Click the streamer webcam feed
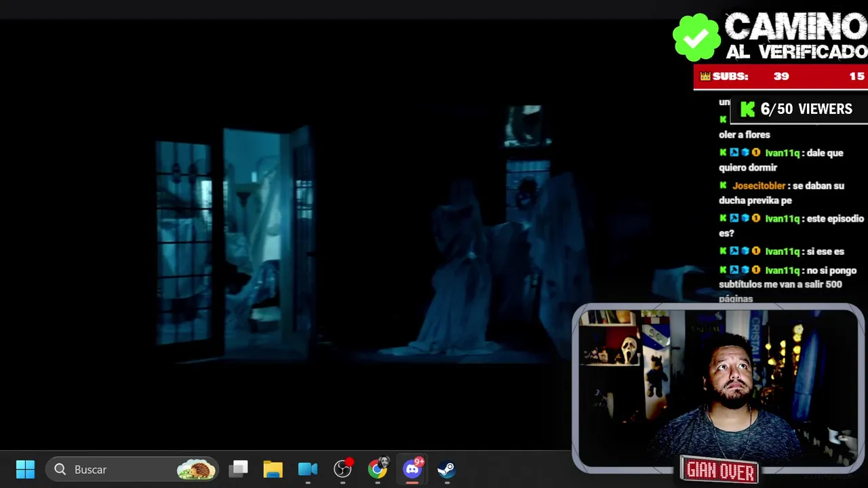868x488 pixels. coord(718,388)
